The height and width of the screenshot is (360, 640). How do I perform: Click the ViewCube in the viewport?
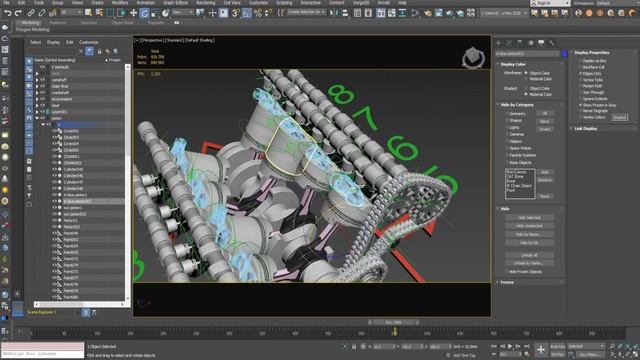[x=473, y=58]
